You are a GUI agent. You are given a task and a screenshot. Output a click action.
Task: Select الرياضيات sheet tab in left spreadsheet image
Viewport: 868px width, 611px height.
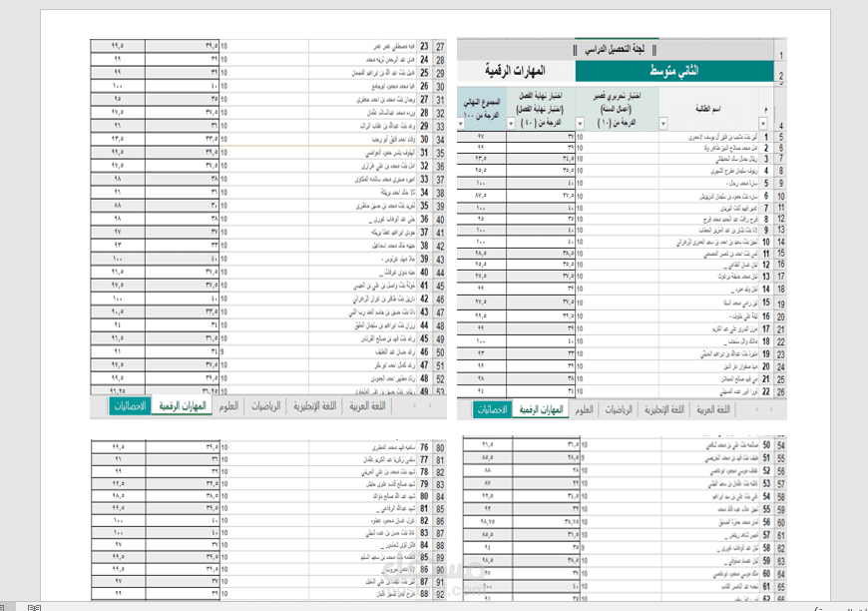[265, 406]
